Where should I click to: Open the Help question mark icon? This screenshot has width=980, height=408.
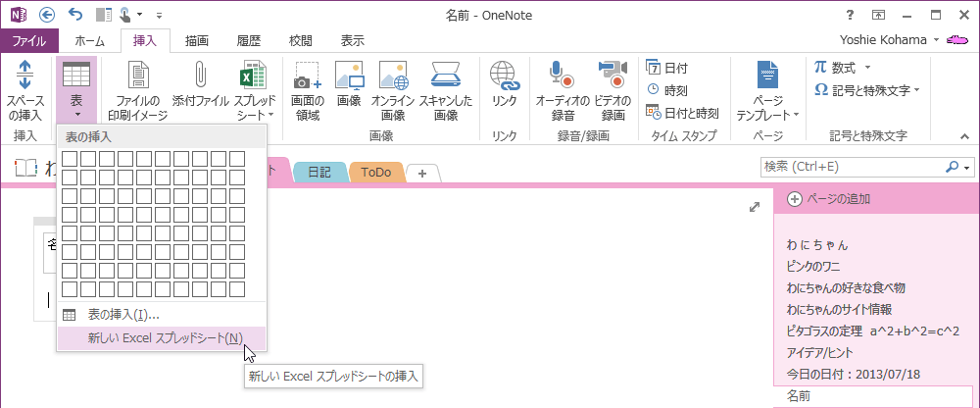850,15
